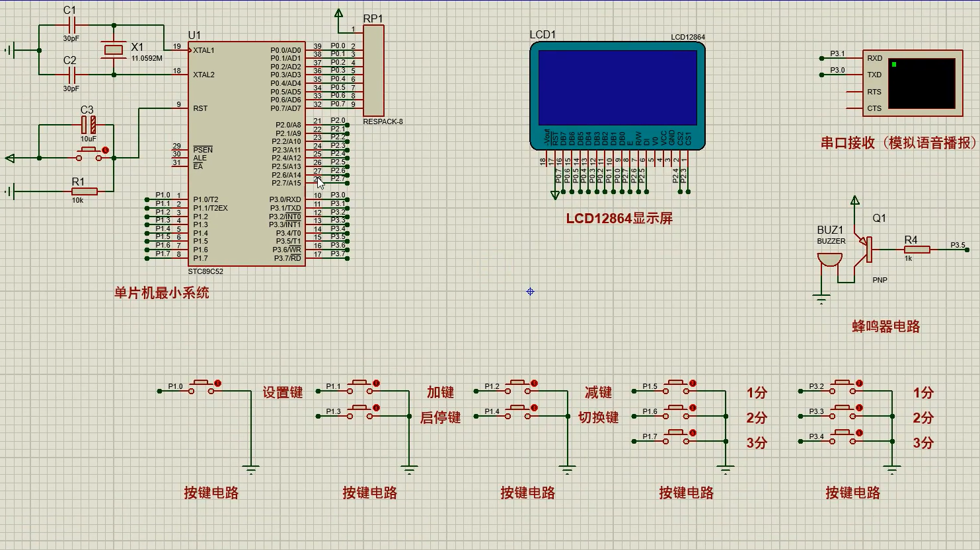This screenshot has width=980, height=550.
Task: Select the X1 crystal oscillator component
Action: [x=114, y=50]
